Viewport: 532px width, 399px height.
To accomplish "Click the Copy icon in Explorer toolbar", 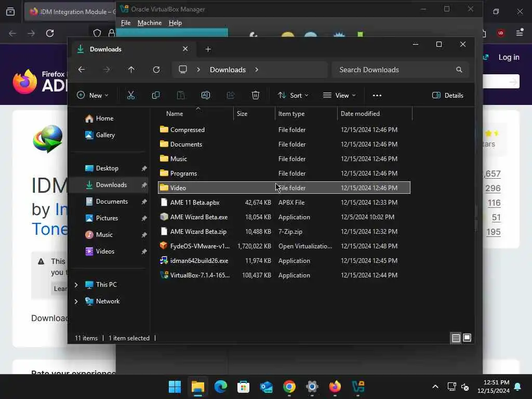I will pos(156,96).
